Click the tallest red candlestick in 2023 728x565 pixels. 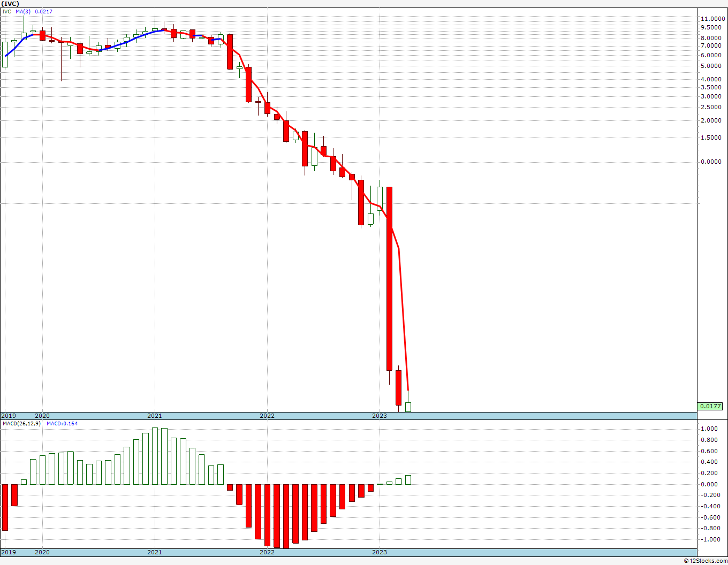pos(389,279)
